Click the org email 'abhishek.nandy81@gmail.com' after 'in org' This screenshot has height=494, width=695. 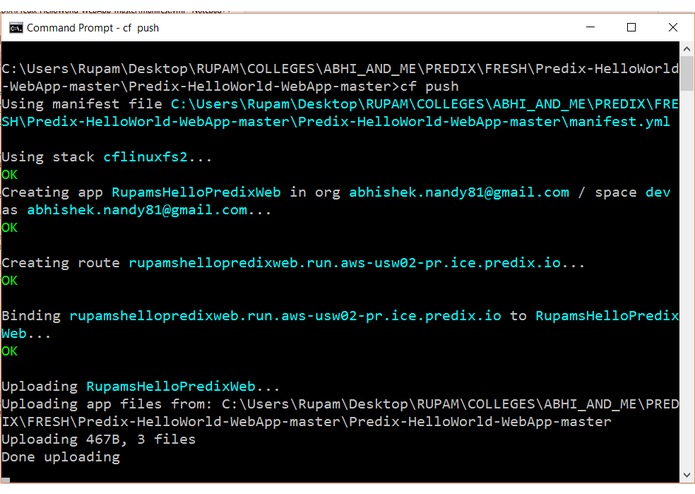coord(459,192)
